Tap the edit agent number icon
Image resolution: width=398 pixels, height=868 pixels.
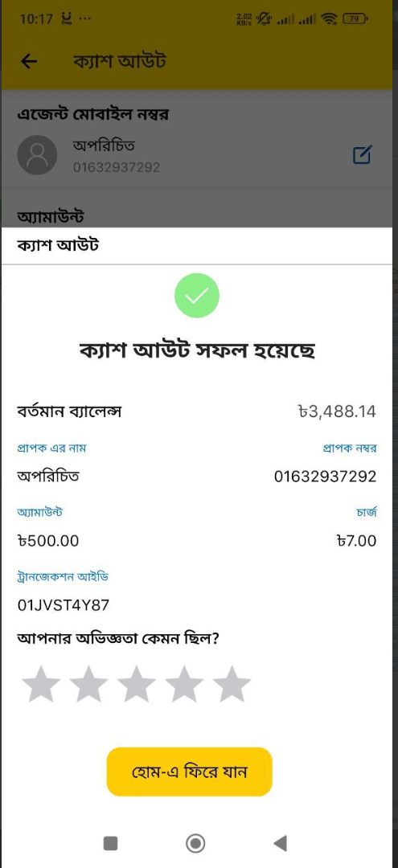pos(363,155)
